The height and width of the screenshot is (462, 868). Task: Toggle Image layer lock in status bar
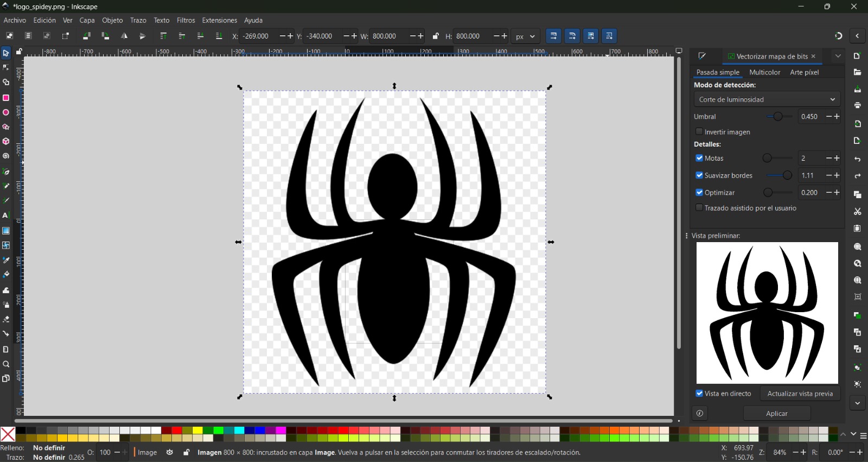[186, 452]
